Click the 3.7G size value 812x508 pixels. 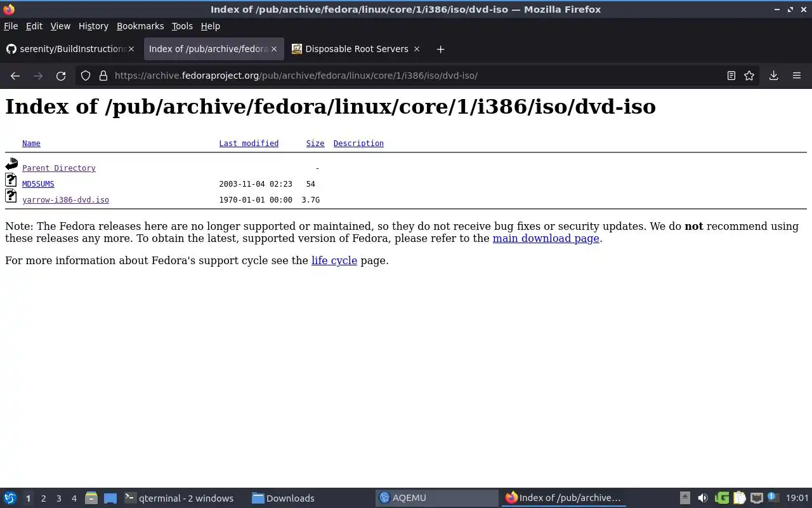pos(311,200)
